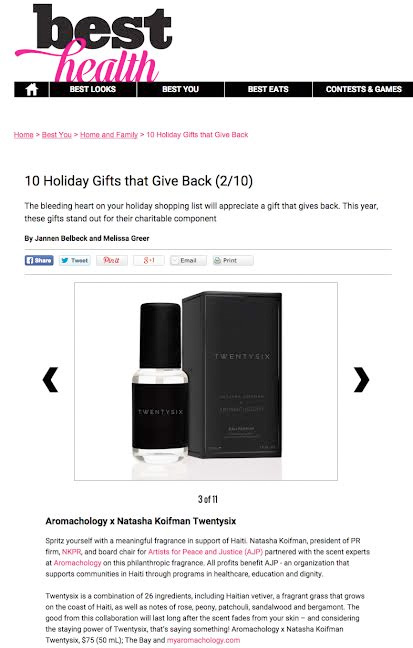Follow the Best You breadcrumb link

57,135
